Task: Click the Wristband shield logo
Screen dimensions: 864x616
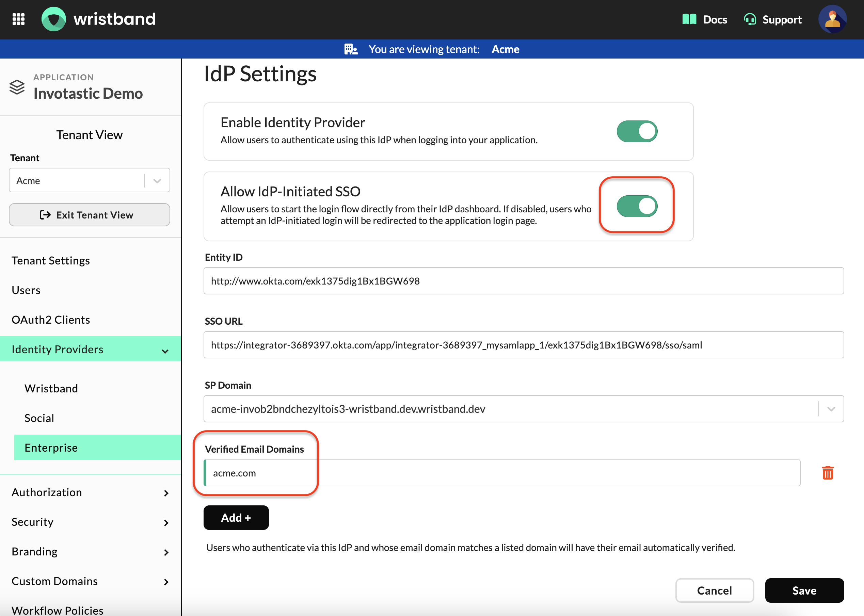Action: coord(53,19)
